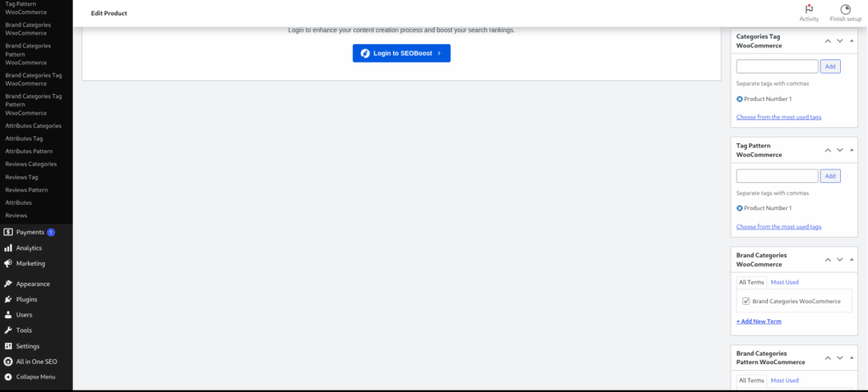Collapse Categories Tag WooCommerce panel
This screenshot has height=392, width=868.
pos(851,41)
